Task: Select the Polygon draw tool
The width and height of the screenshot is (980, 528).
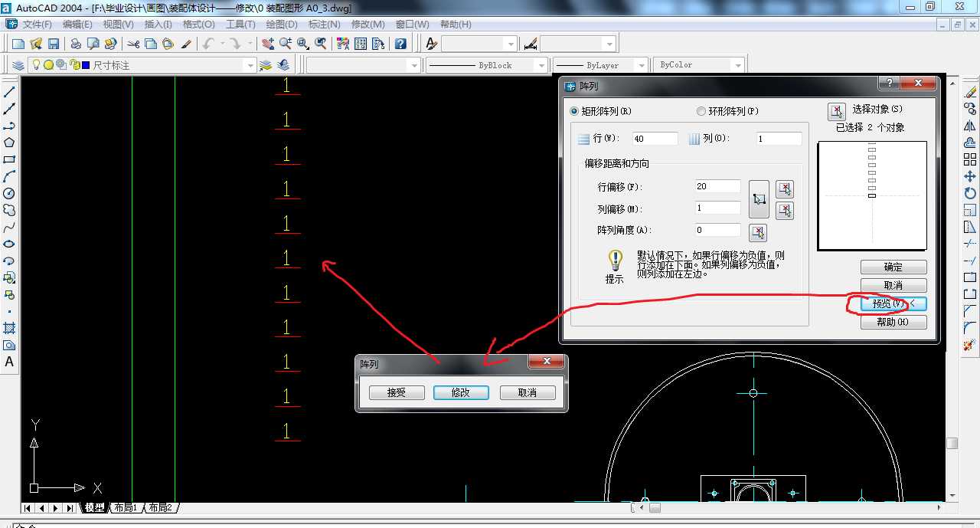Action: pos(9,143)
